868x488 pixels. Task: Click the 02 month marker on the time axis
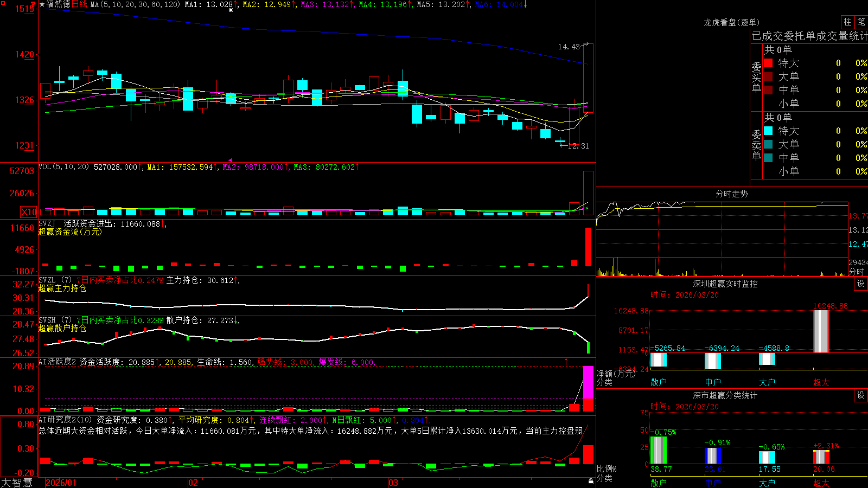[x=193, y=483]
